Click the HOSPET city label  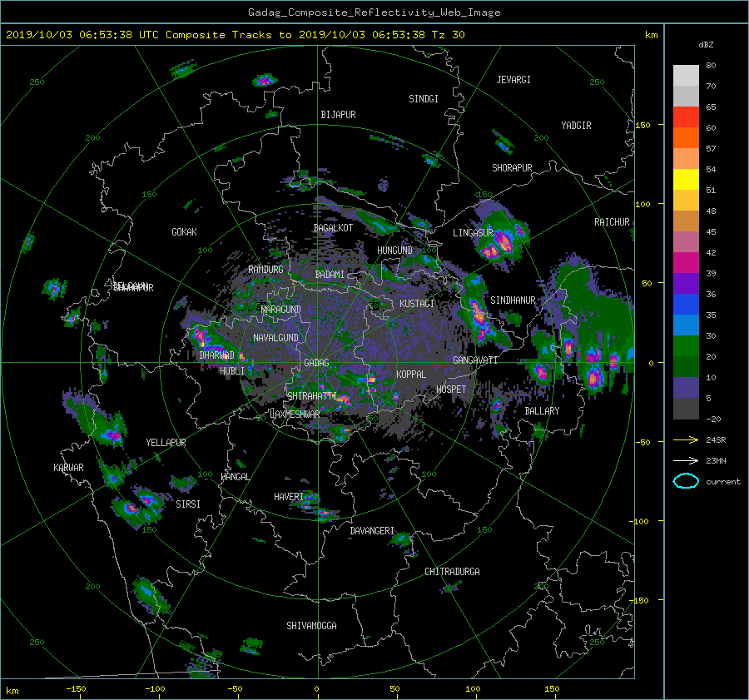point(451,390)
